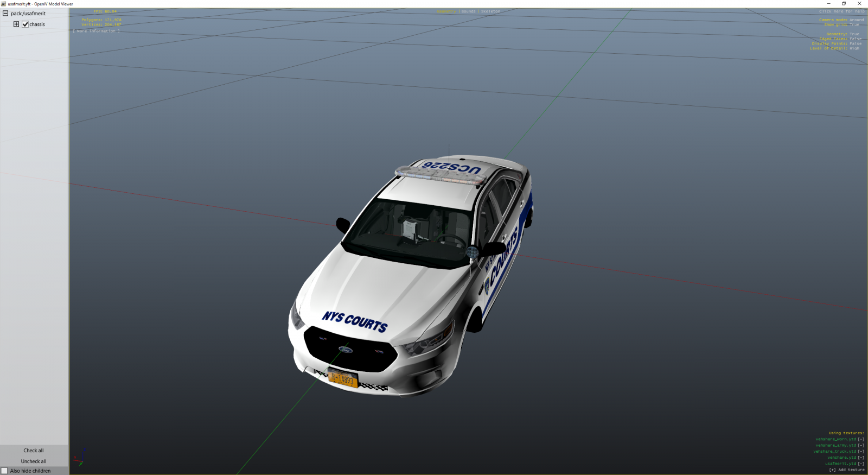
Task: Toggle the Edged Faces setting
Action: (855, 39)
